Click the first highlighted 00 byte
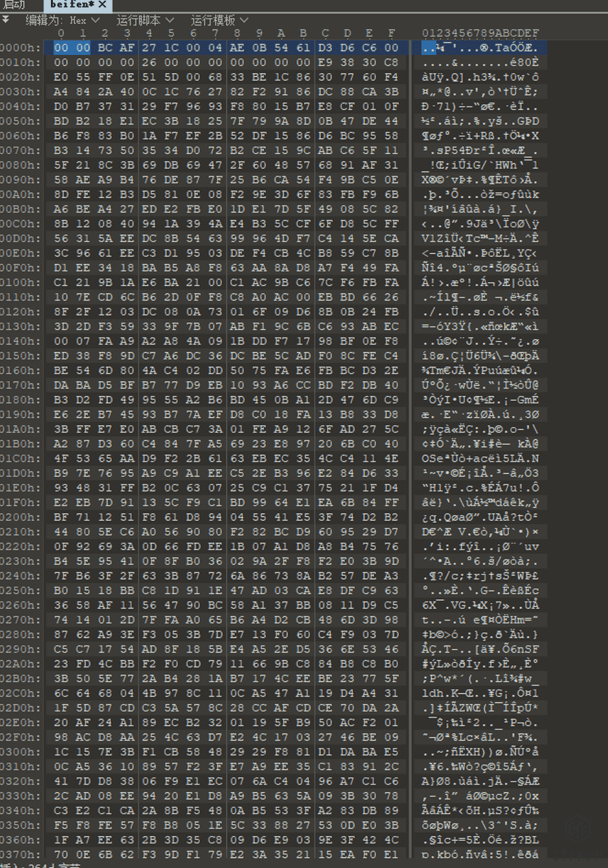The height and width of the screenshot is (868, 608). click(62, 47)
